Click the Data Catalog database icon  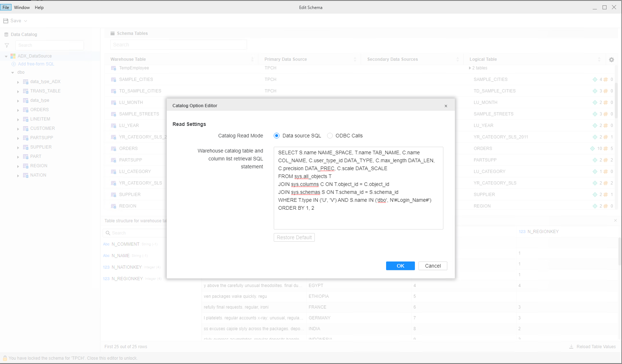coord(6,34)
